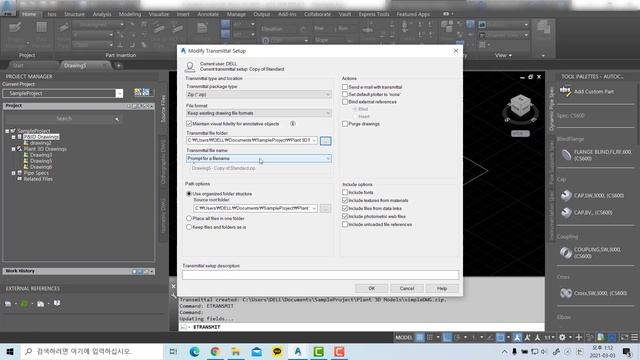Select CAP,SW,3000 part icon in tool palette
Image resolution: width=640 pixels, height=360 pixels.
coord(566,196)
